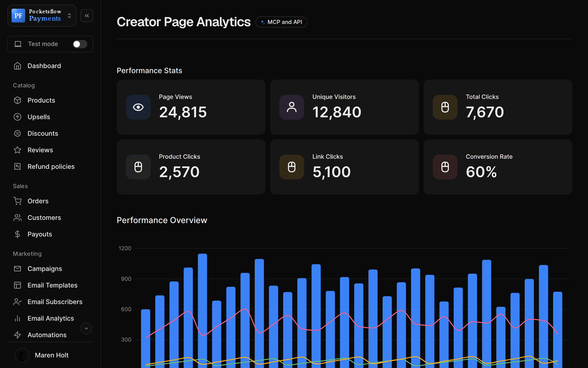Click the Upsells arrow-circle icon
The height and width of the screenshot is (368, 588).
click(x=18, y=117)
